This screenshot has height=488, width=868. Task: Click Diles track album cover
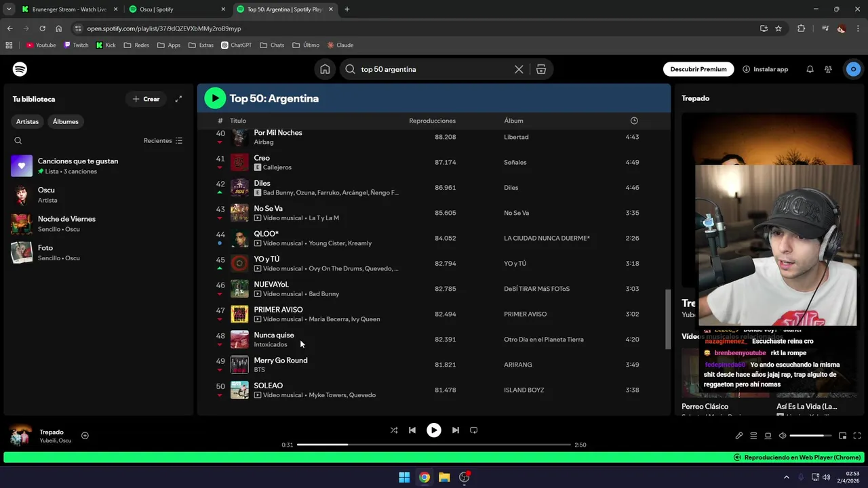coord(239,188)
